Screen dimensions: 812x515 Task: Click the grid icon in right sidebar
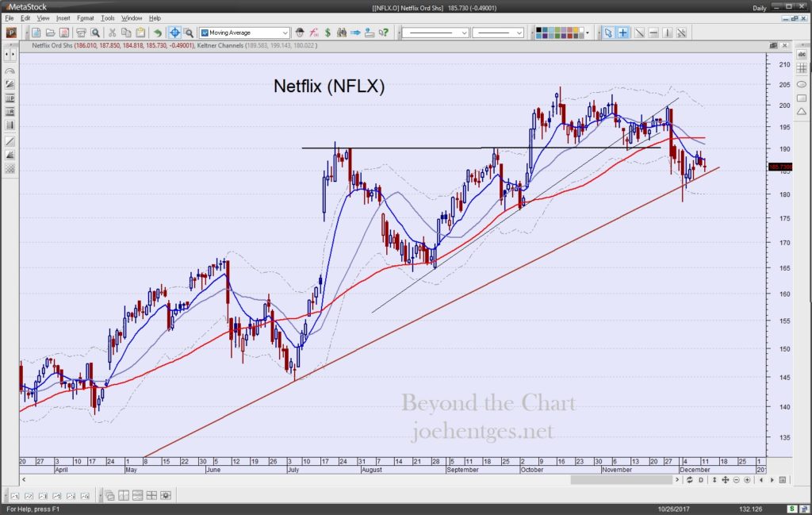point(802,68)
